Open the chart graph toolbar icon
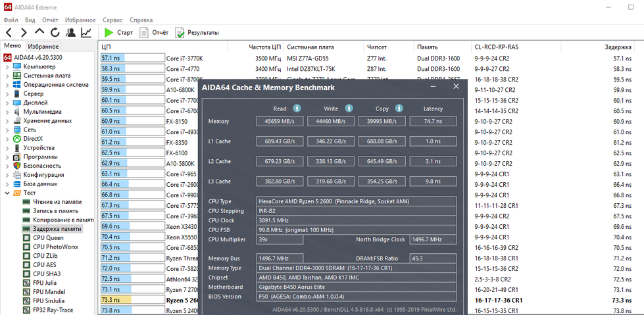 (86, 32)
